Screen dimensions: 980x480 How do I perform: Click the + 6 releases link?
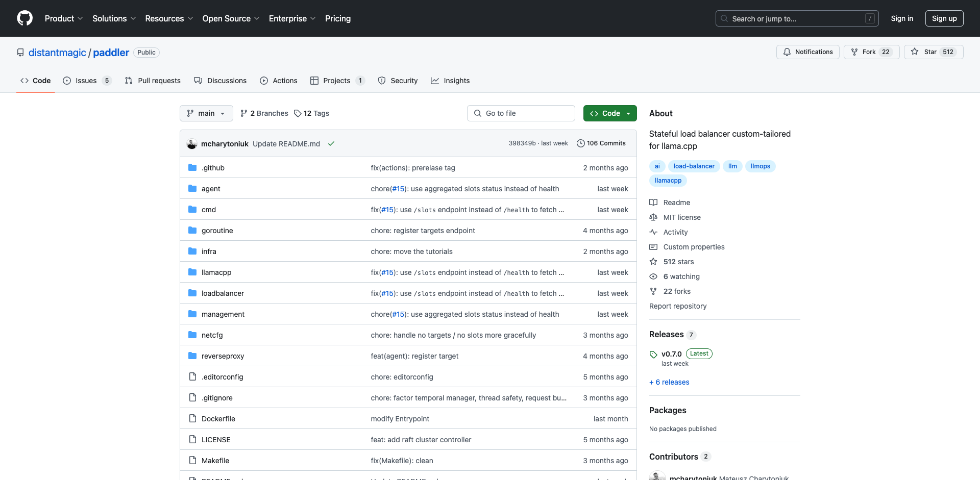tap(669, 382)
